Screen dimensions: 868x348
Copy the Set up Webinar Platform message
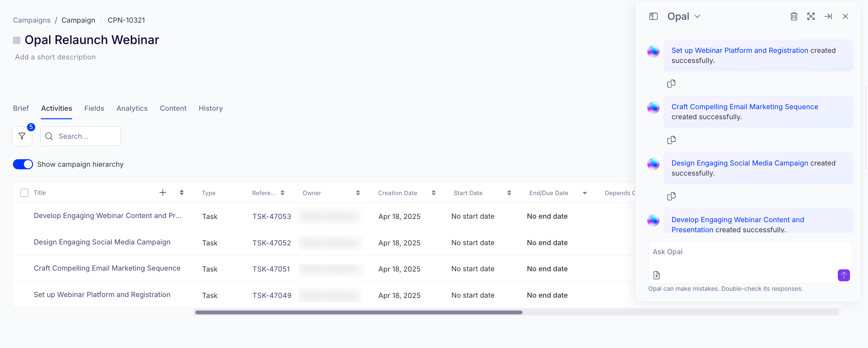(x=671, y=83)
